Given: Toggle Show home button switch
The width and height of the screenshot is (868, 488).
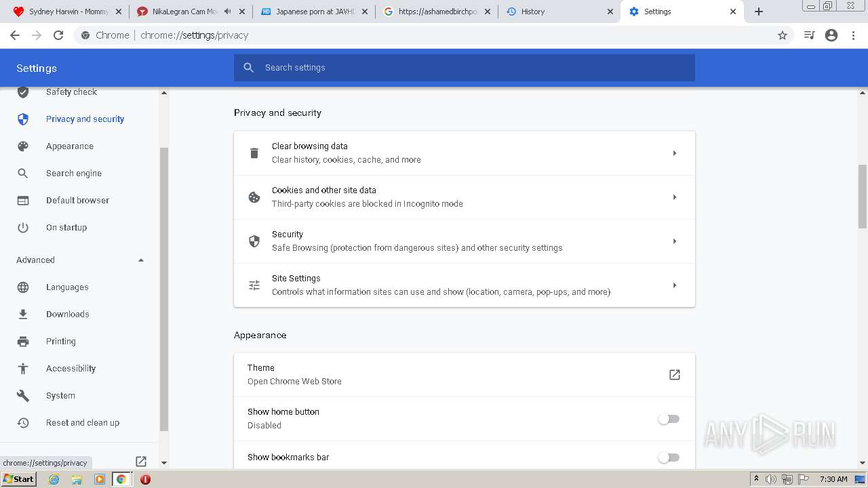Looking at the screenshot, I should [669, 419].
